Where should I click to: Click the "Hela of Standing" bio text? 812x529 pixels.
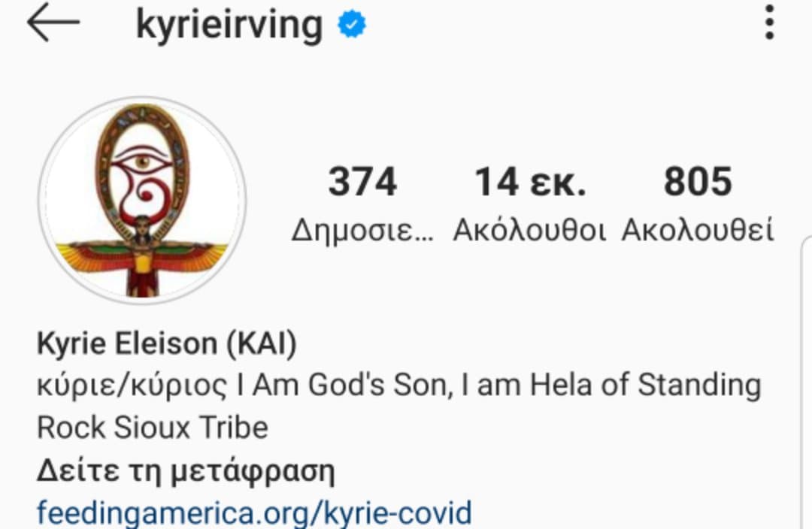(645, 385)
